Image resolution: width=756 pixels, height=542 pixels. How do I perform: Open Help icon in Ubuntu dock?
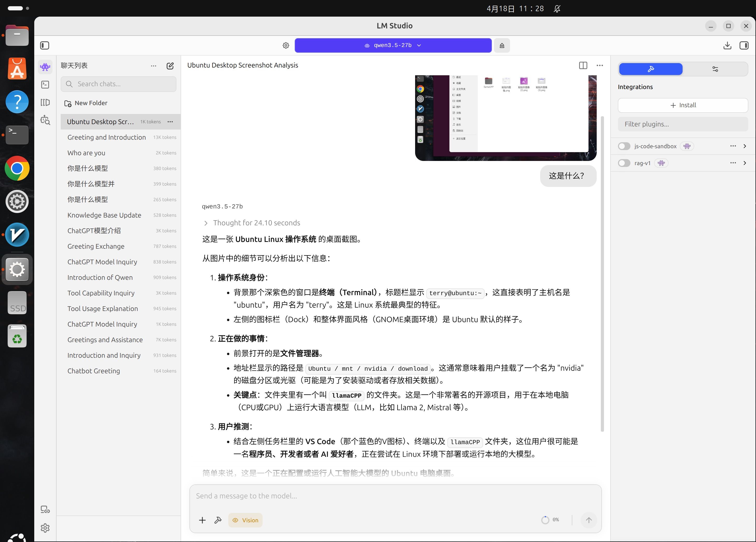coord(17,102)
